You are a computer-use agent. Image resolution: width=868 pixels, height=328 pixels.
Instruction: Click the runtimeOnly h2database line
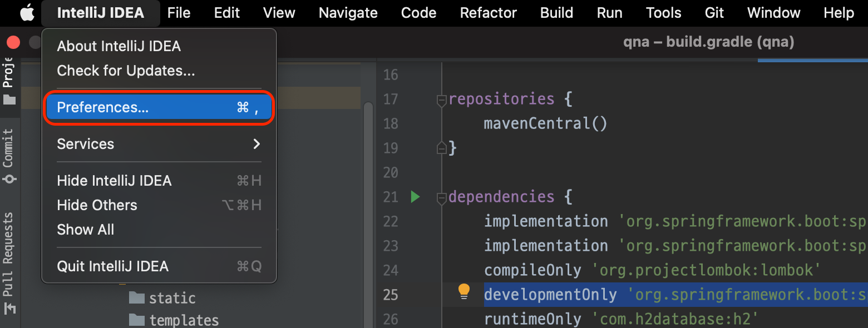(622, 319)
